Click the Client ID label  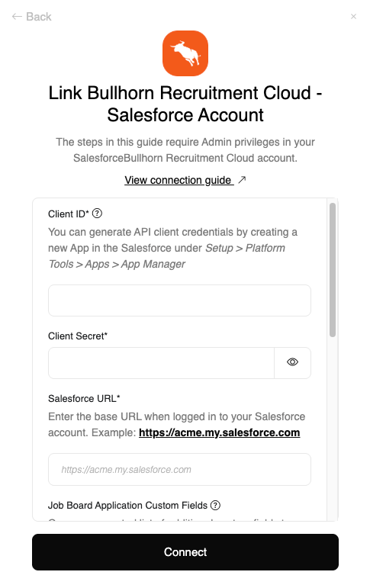pyautogui.click(x=69, y=214)
